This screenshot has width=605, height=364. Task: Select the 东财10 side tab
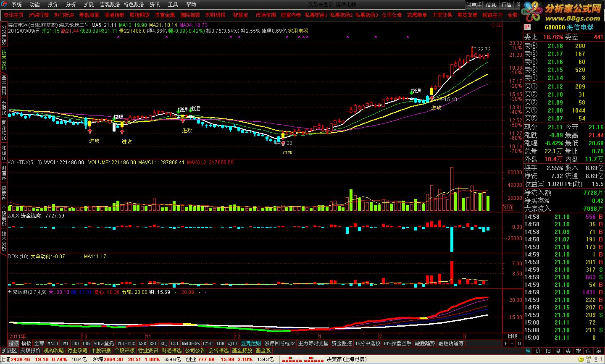[x=4, y=108]
